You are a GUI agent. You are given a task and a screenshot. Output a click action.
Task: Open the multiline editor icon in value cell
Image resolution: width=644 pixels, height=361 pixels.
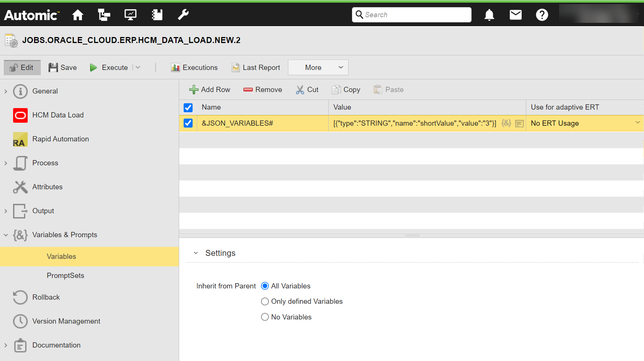[519, 123]
